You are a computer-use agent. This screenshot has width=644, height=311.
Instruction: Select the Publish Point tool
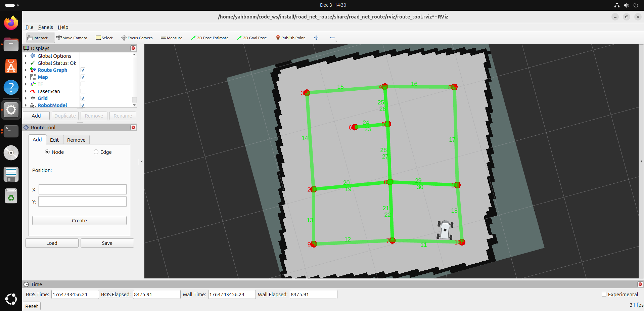290,38
